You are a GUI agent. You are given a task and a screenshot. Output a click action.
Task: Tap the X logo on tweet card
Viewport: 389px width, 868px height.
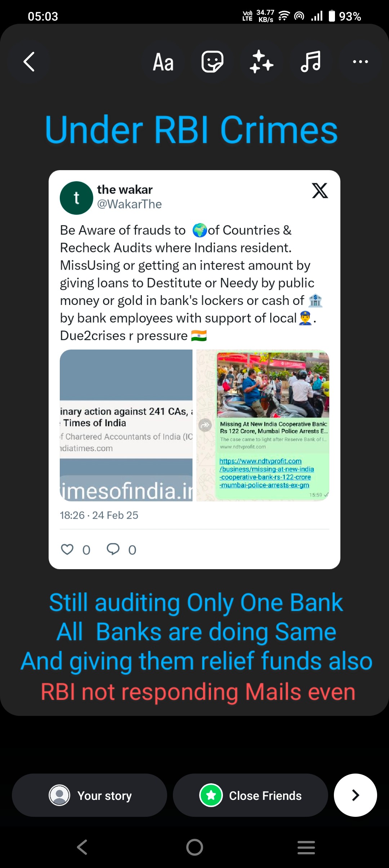click(320, 191)
